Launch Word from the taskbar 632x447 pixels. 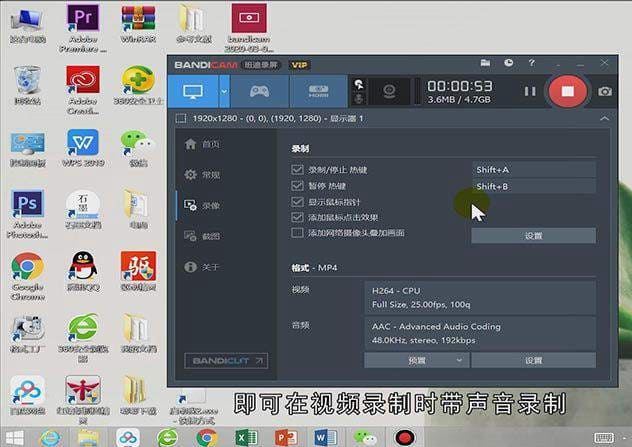point(325,438)
